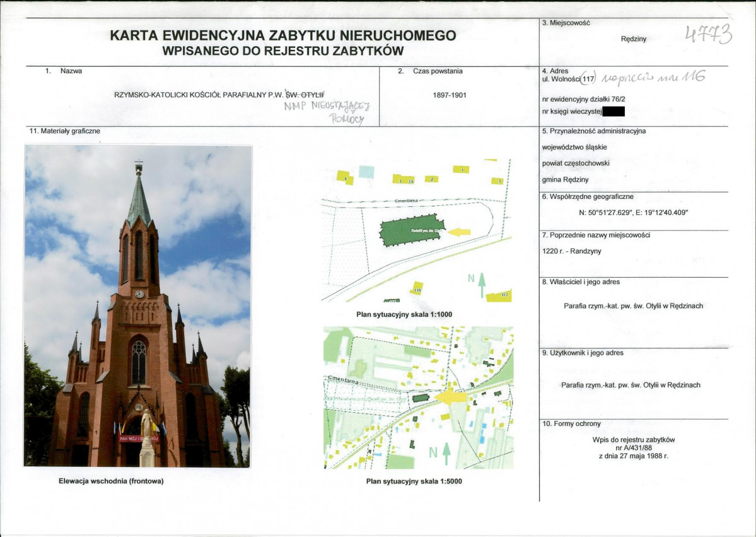Viewport: 756px width, 537px height.
Task: Click 'województwo śląskie'
Action: pyautogui.click(x=574, y=147)
